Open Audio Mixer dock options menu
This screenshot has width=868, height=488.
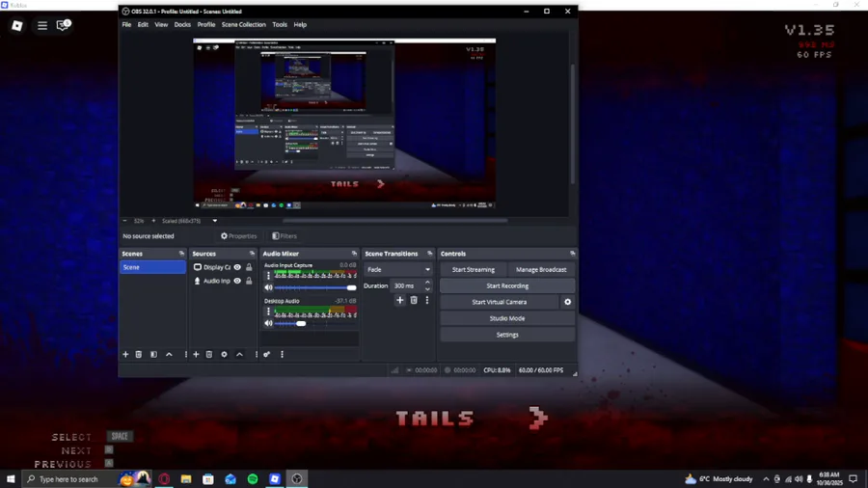pyautogui.click(x=282, y=354)
